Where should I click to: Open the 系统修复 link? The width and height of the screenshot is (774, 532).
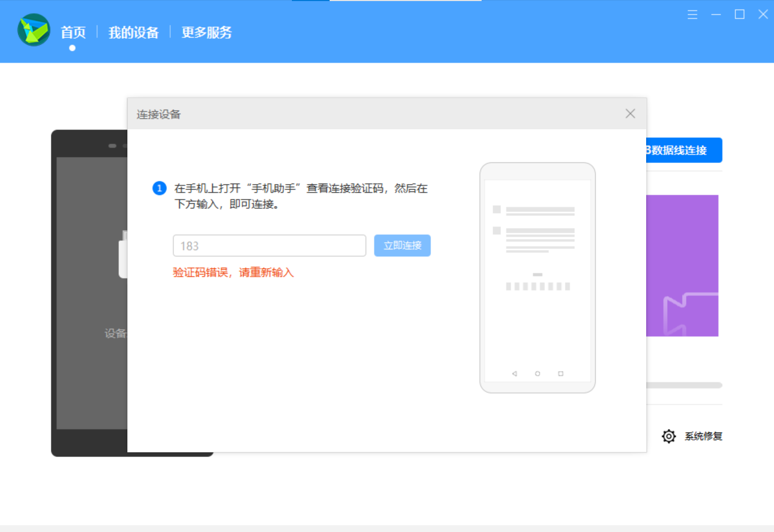(x=703, y=436)
